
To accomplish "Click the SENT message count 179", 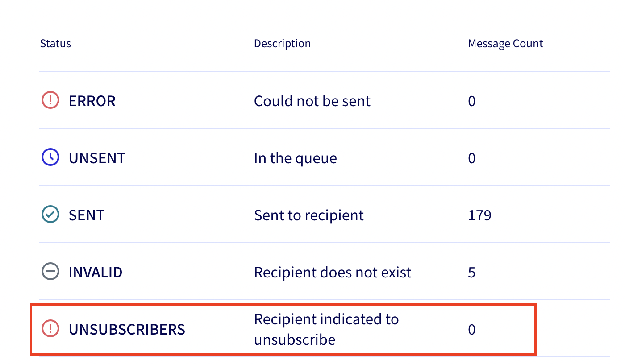I will coord(479,215).
